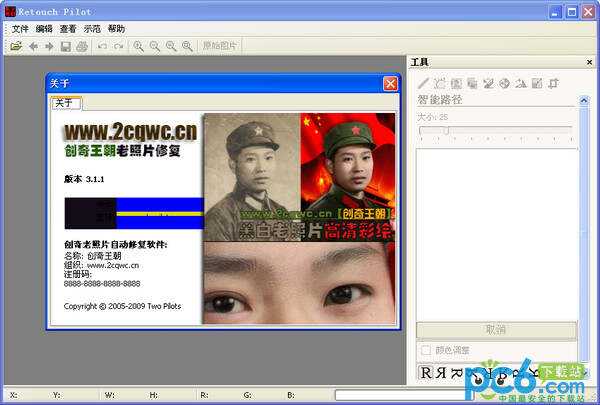Viewport: 600px width, 405px height.
Task: Zoom in with the first magnifier icon
Action: click(138, 46)
